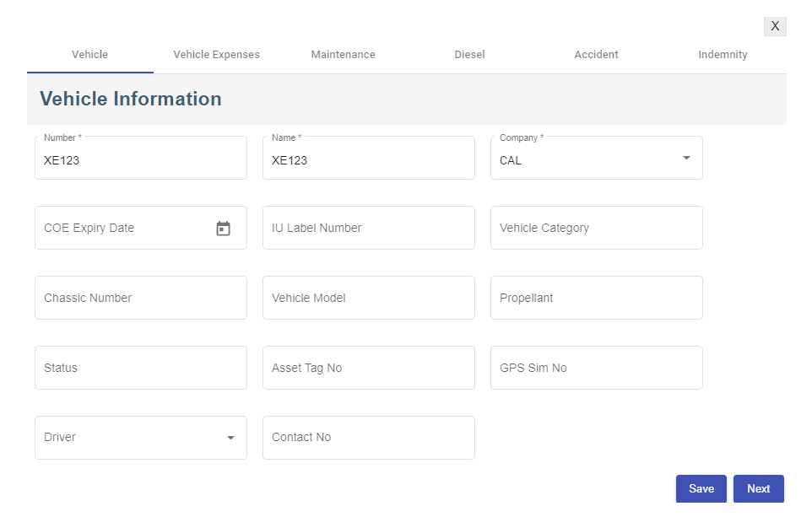812x517 pixels.
Task: Click the Asset Tag No field
Action: (x=368, y=369)
